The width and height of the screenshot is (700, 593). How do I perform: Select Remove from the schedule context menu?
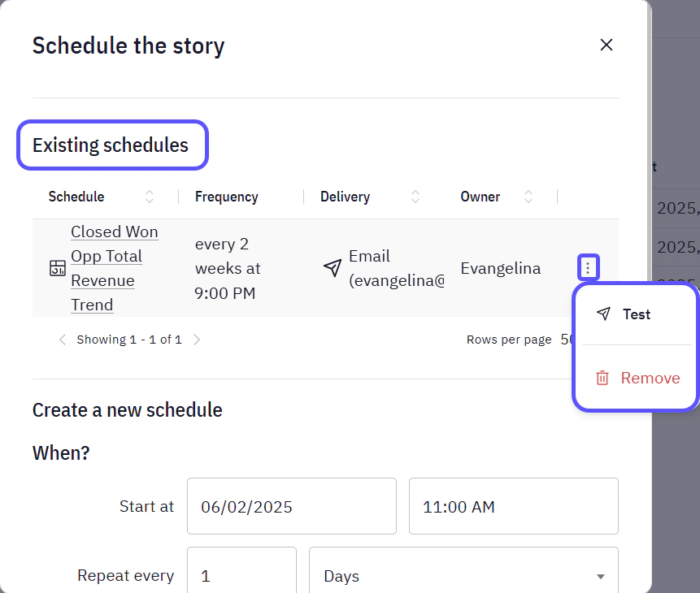(650, 378)
